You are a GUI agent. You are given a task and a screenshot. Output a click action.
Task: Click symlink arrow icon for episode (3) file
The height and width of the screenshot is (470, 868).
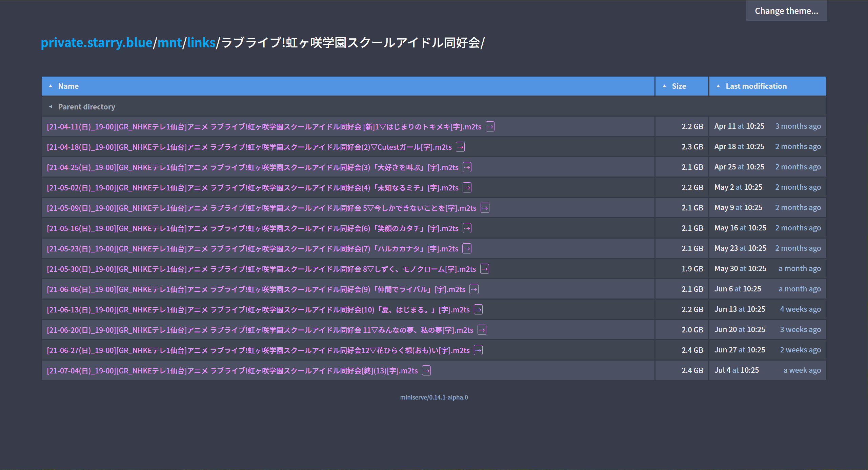pyautogui.click(x=467, y=167)
